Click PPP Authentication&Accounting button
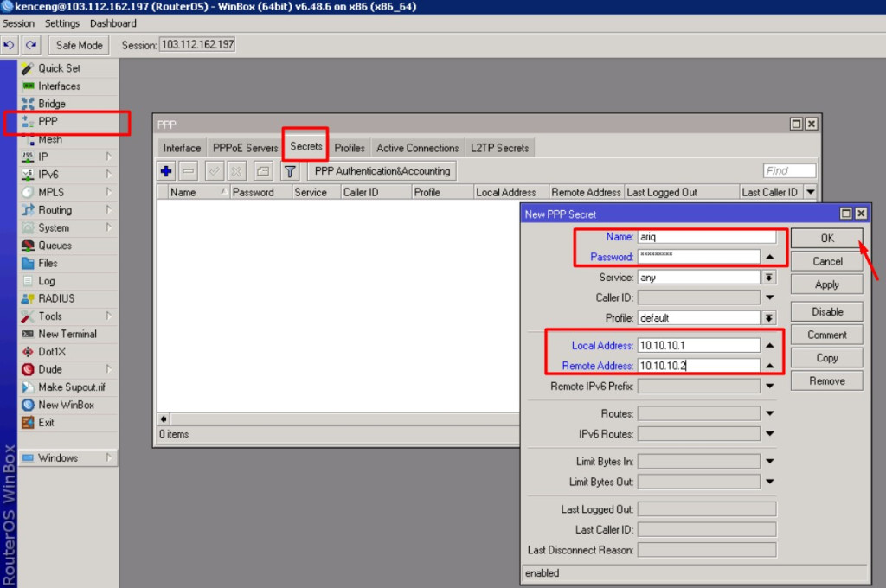Image resolution: width=886 pixels, height=588 pixels. tap(382, 171)
